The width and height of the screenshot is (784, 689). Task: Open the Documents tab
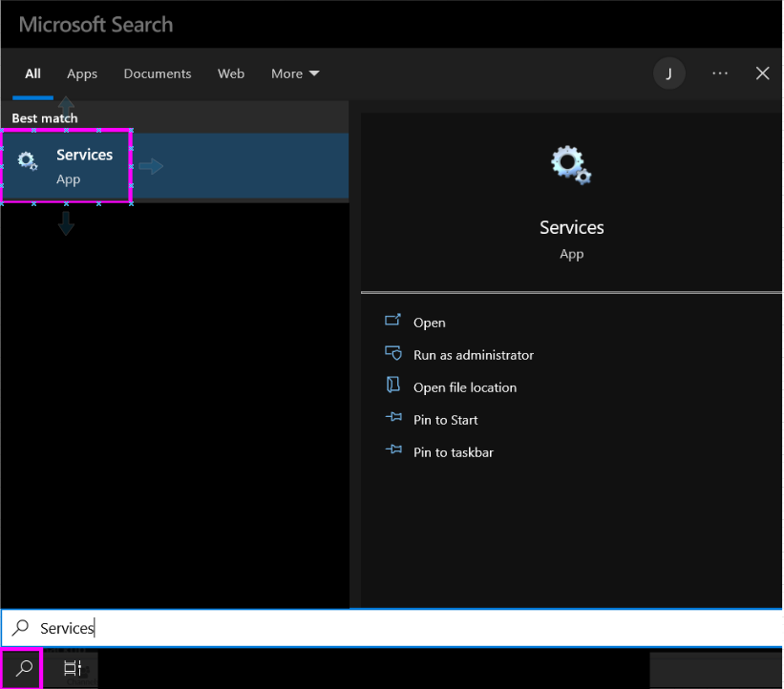pyautogui.click(x=158, y=73)
